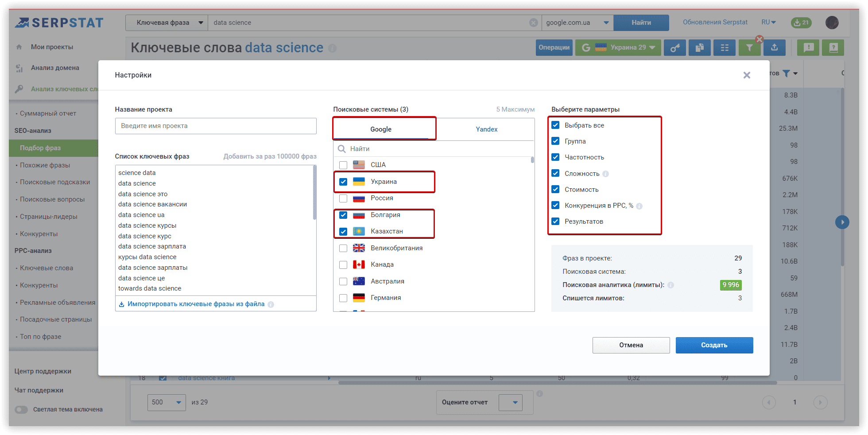This screenshot has width=868, height=435.
Task: Select the Google search engine tab
Action: (381, 129)
